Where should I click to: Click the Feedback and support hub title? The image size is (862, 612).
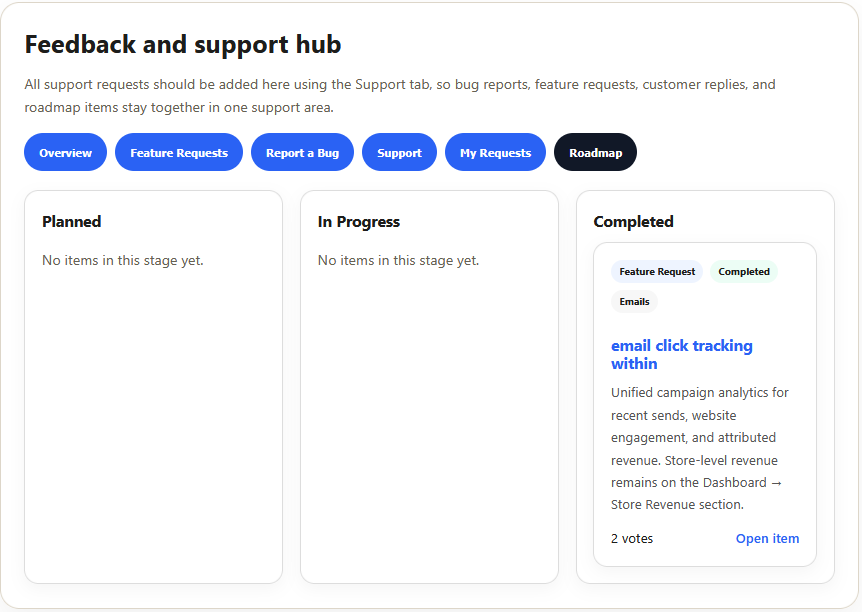click(183, 45)
